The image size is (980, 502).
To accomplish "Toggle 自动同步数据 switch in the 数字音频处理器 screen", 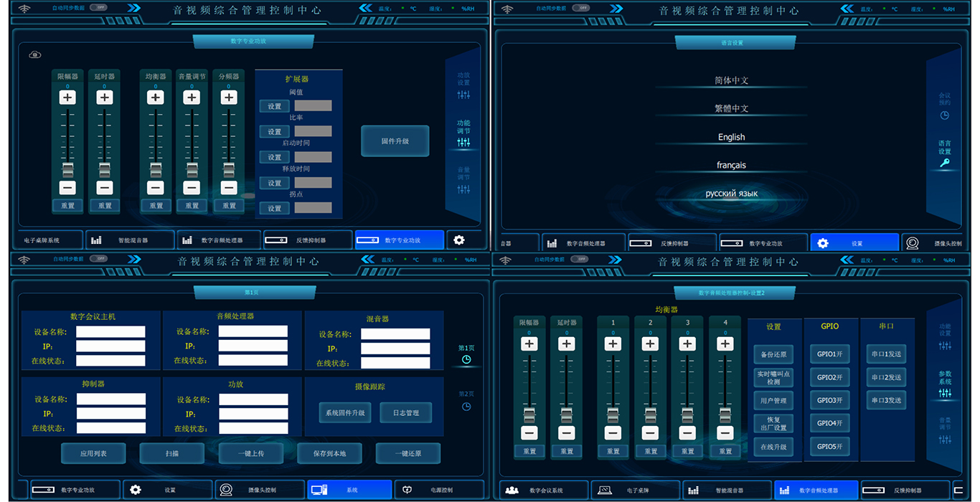I will [581, 259].
